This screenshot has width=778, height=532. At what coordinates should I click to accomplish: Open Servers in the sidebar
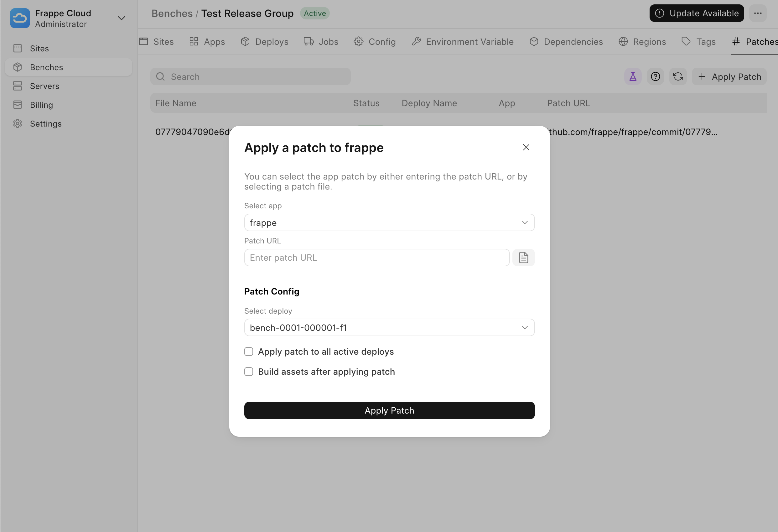tap(44, 86)
